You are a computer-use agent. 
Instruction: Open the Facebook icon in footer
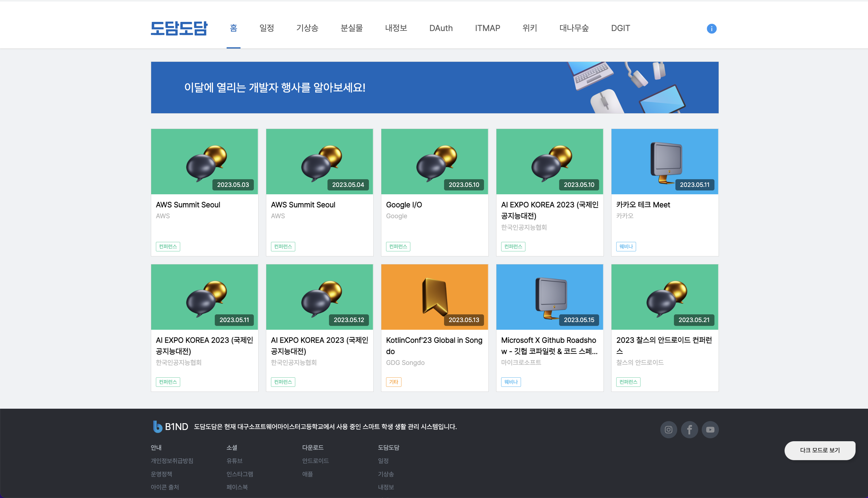(689, 430)
